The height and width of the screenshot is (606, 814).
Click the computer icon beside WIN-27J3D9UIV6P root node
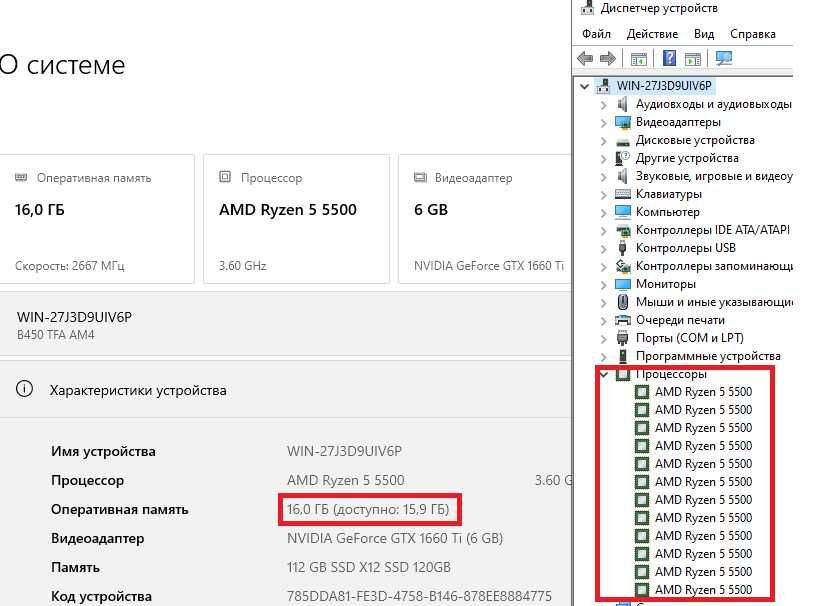coord(603,86)
